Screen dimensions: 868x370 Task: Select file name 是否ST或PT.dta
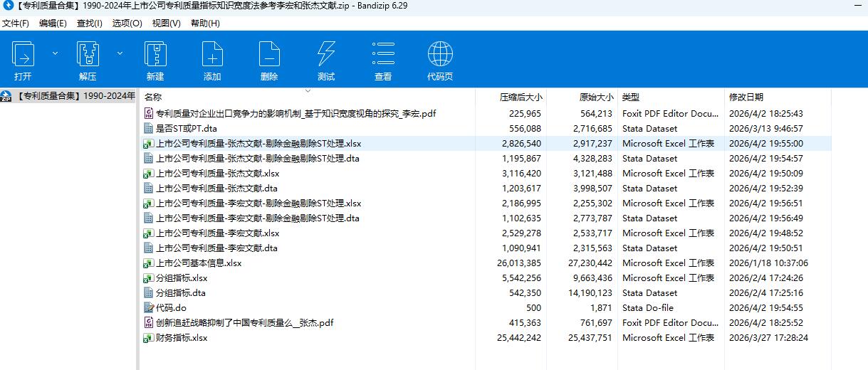point(187,128)
